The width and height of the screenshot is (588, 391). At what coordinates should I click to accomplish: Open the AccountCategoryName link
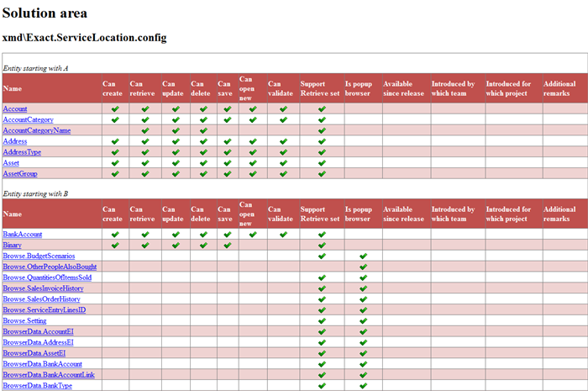tap(37, 130)
